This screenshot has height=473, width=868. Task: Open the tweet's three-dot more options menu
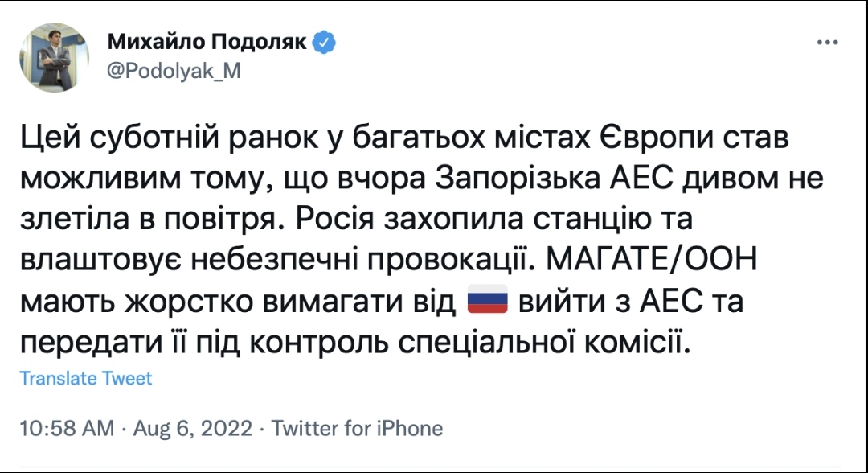[827, 42]
